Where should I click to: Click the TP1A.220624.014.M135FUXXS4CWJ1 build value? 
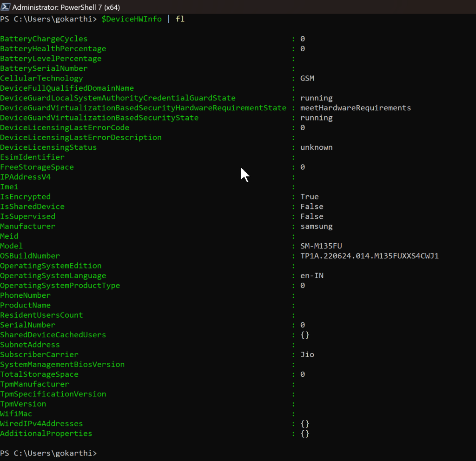[x=370, y=256]
